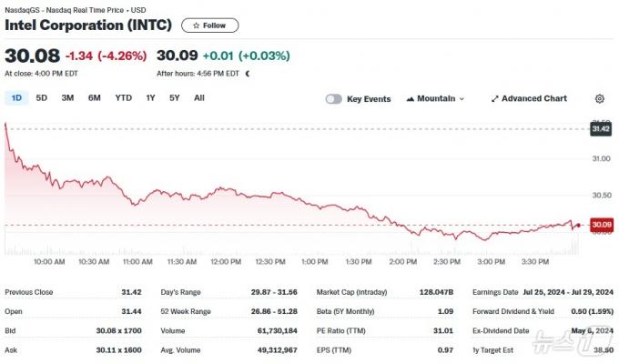Image resolution: width=619 pixels, height=364 pixels.
Task: Click the 30.50 price axis label
Action: pyautogui.click(x=601, y=196)
